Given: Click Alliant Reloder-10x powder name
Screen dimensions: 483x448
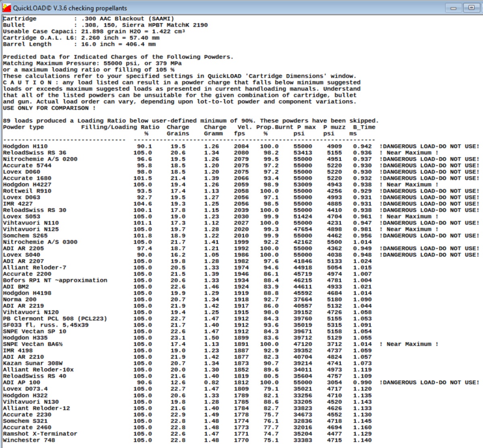Looking at the screenshot, I should point(38,370).
